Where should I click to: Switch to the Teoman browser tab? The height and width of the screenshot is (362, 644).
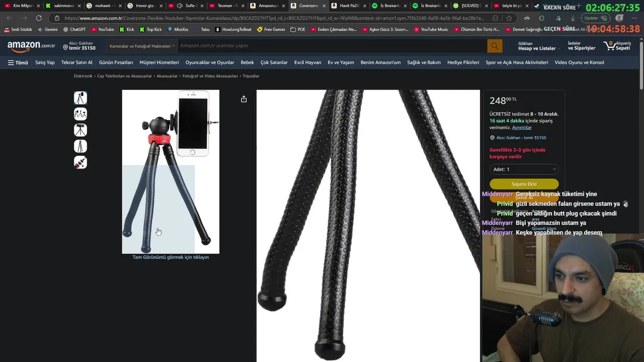[x=227, y=6]
